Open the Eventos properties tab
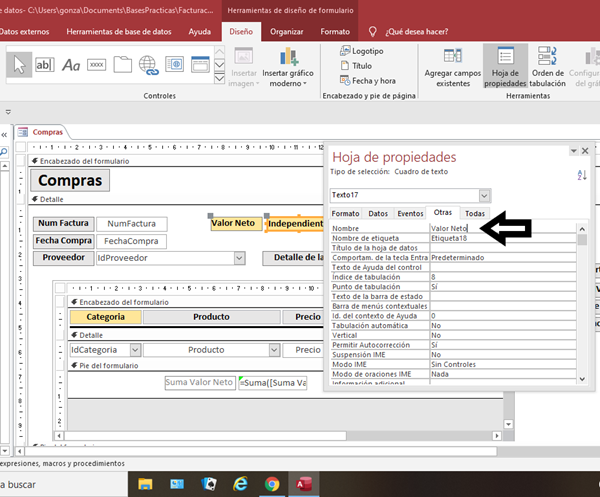Image resolution: width=600 pixels, height=497 pixels. point(410,213)
